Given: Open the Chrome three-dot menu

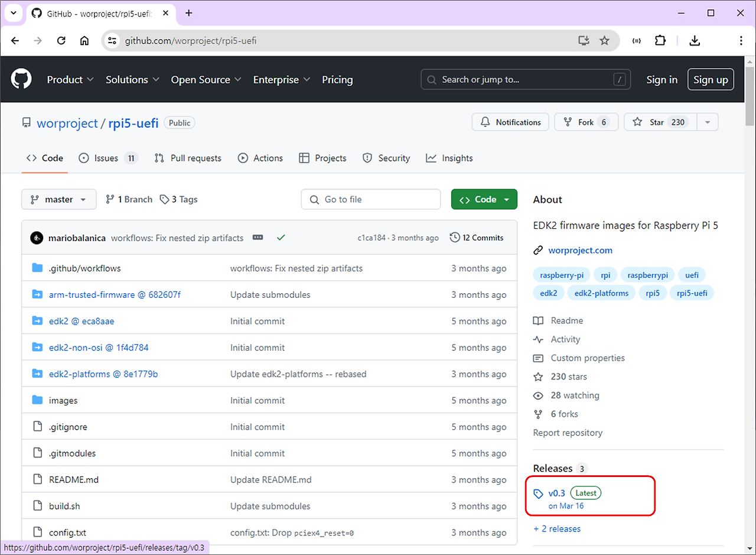Looking at the screenshot, I should tap(741, 41).
